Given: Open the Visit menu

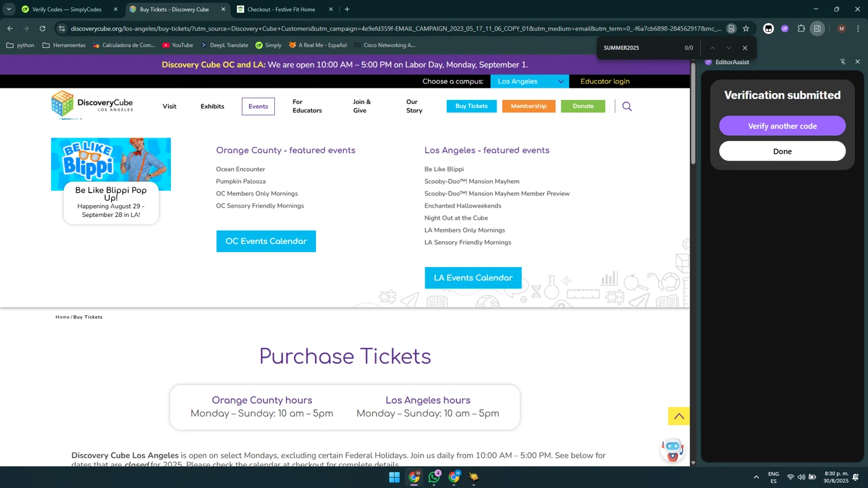Looking at the screenshot, I should (170, 106).
